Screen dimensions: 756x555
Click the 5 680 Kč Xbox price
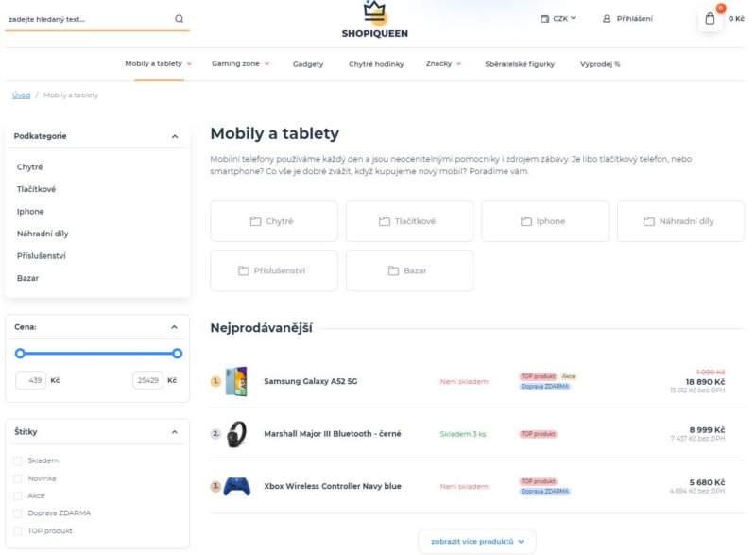[x=707, y=483]
